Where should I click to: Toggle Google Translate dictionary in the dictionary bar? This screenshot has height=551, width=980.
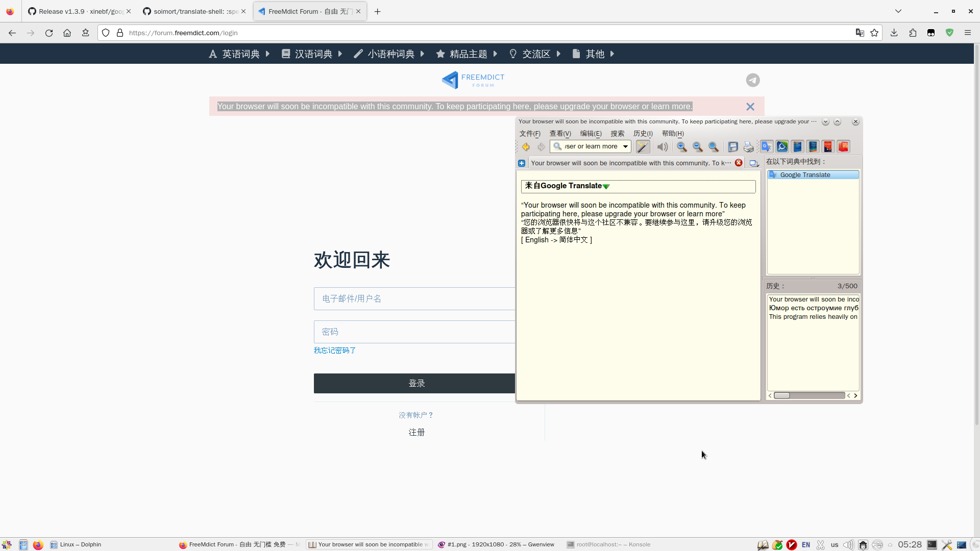pos(767,147)
